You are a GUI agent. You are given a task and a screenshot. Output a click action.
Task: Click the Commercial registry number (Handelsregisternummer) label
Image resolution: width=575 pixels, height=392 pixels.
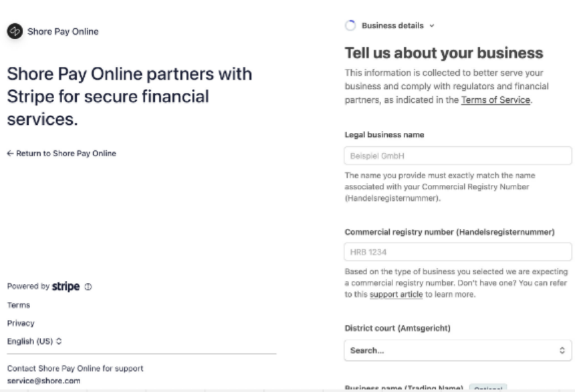(450, 232)
